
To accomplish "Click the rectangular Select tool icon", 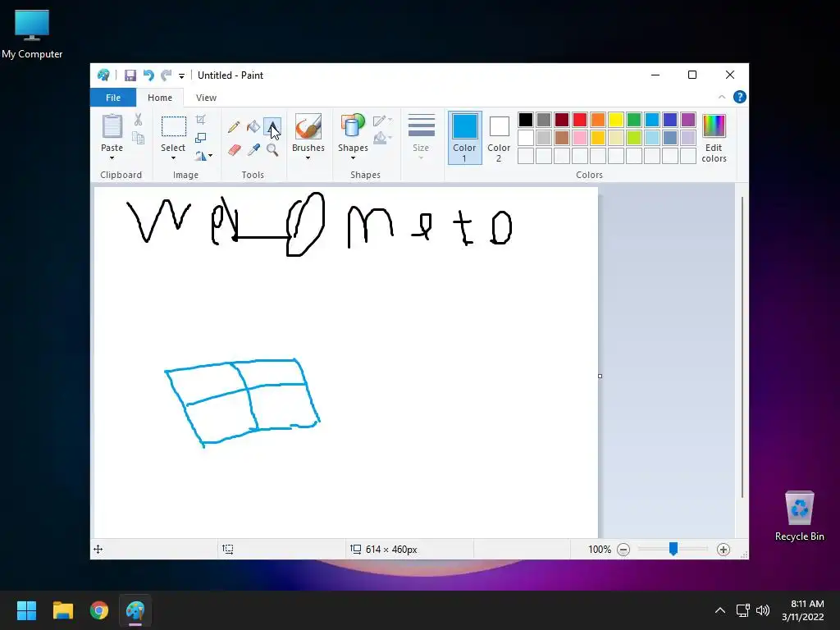I will point(174,126).
